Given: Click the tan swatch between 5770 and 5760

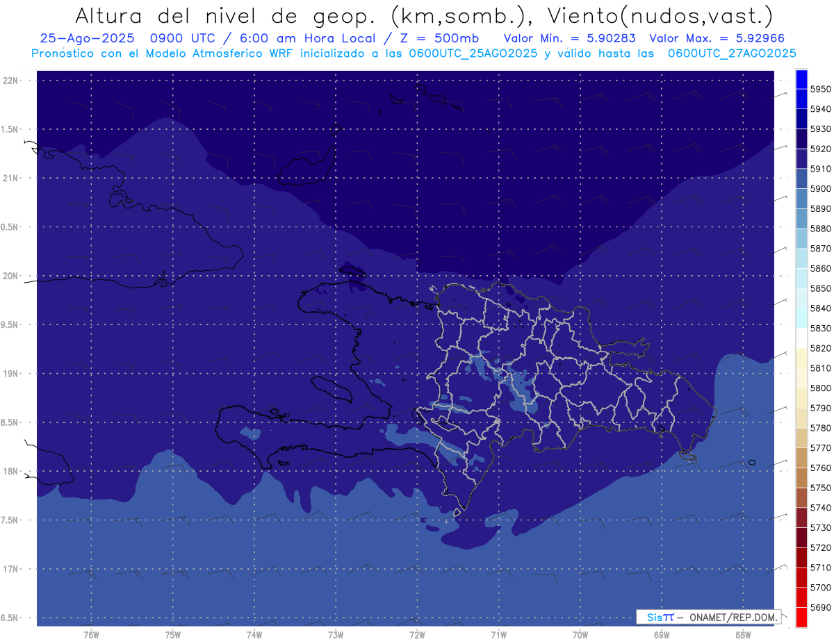Looking at the screenshot, I should pyautogui.click(x=801, y=458).
